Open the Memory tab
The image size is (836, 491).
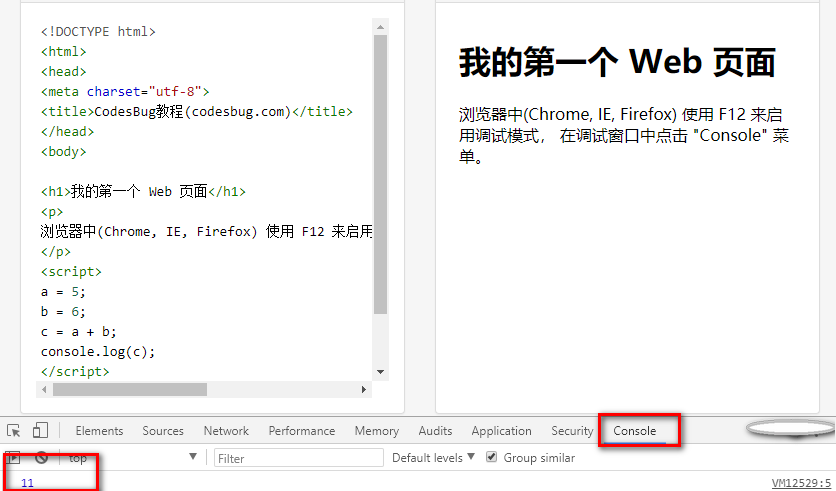376,431
